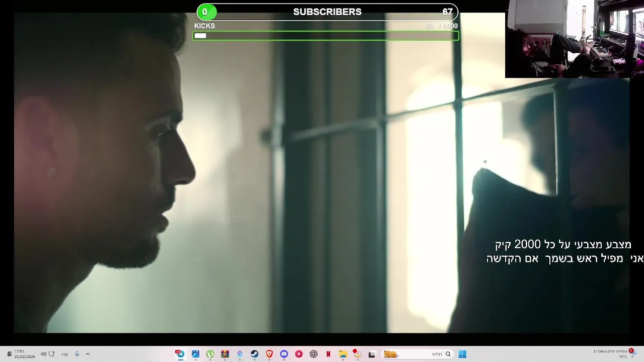The height and width of the screenshot is (362, 644).
Task: Open the Photos app taskbar icon
Action: 195,354
